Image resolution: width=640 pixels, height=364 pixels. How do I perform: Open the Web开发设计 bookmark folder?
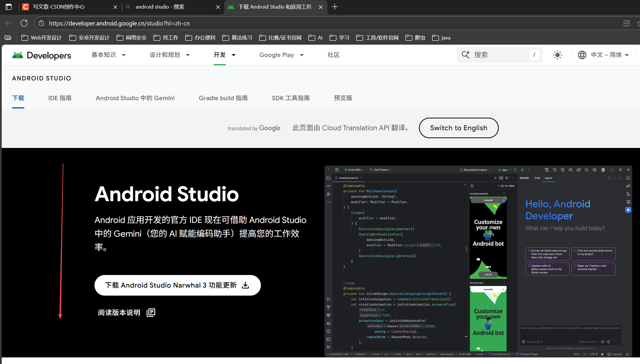[x=42, y=38]
